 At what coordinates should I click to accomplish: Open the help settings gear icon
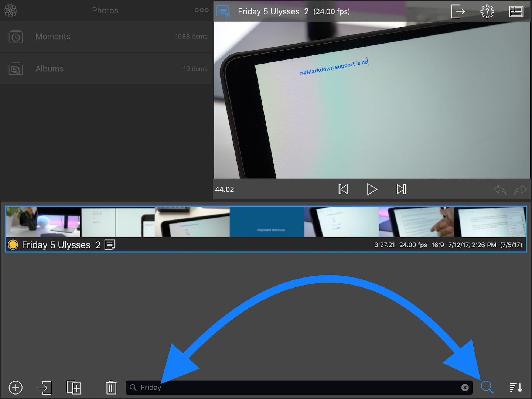(x=487, y=11)
